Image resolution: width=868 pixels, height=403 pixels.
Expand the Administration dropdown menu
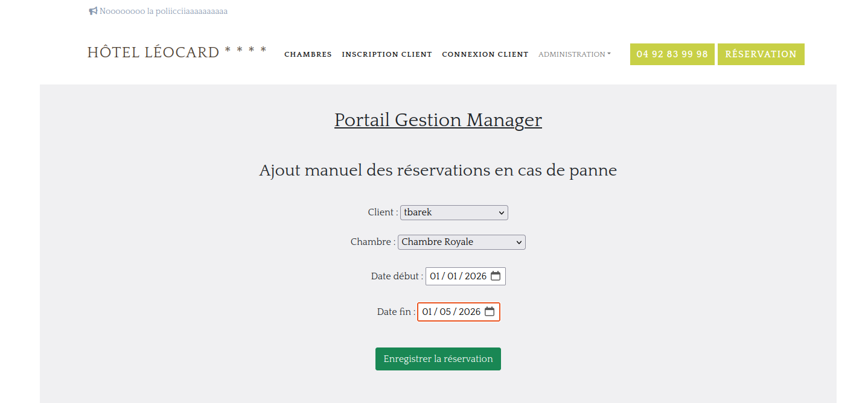click(x=574, y=54)
